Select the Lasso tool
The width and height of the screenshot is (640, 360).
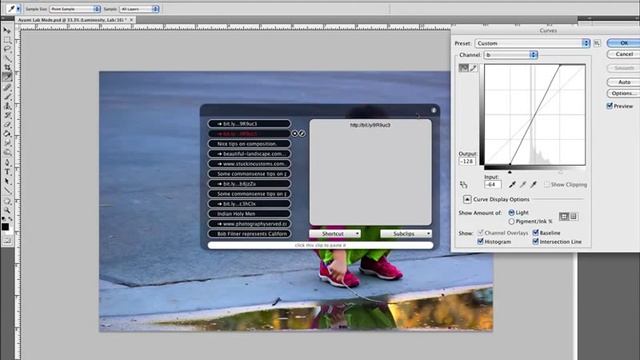(7, 49)
